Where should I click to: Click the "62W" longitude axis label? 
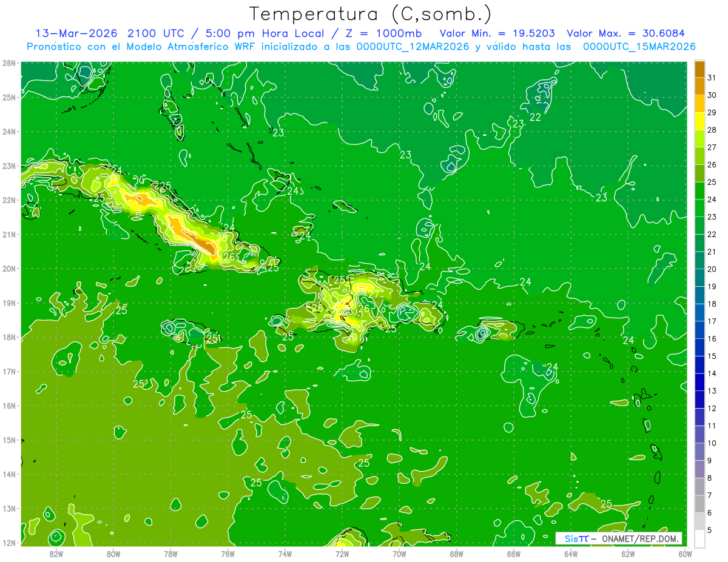[x=628, y=553]
